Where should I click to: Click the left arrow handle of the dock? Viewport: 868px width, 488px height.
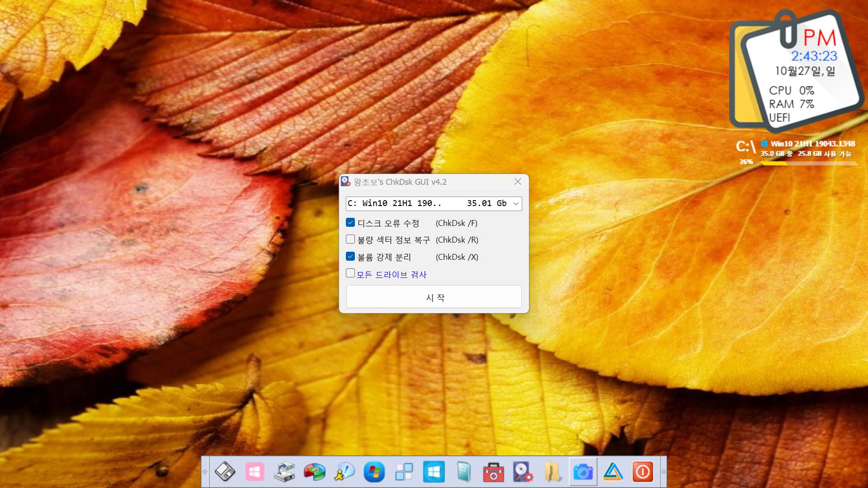click(x=205, y=472)
